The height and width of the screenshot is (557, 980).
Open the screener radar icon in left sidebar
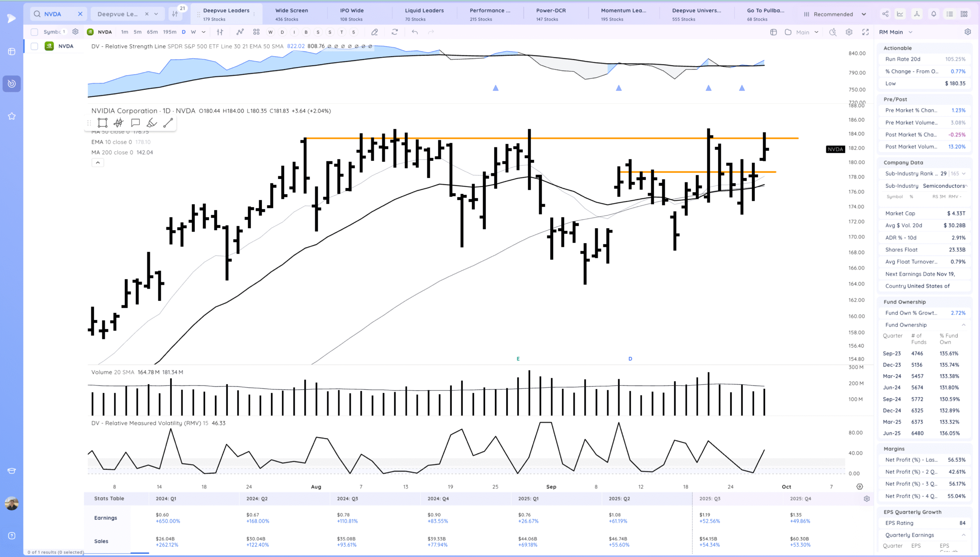(11, 84)
